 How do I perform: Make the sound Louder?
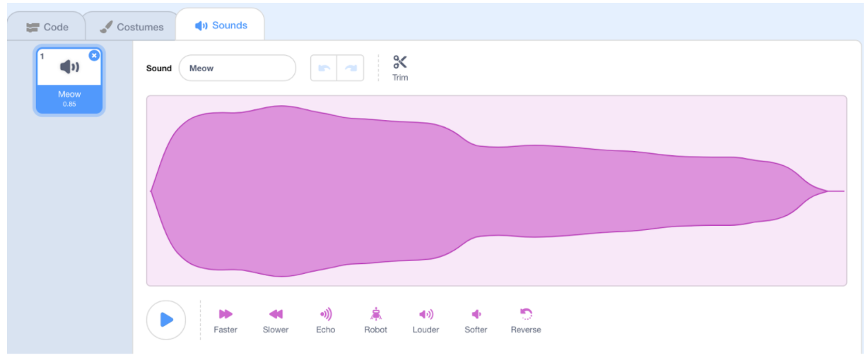click(426, 320)
